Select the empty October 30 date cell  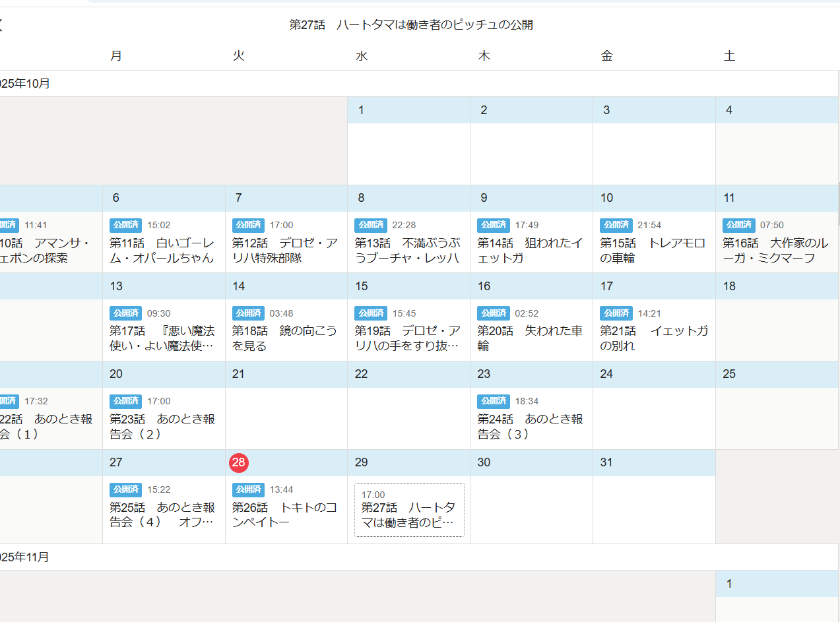point(531,509)
